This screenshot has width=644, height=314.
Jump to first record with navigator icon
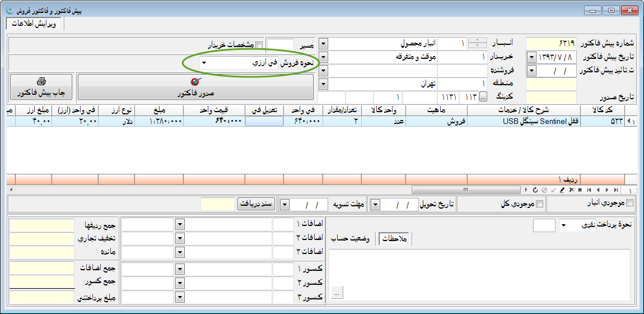point(589,190)
